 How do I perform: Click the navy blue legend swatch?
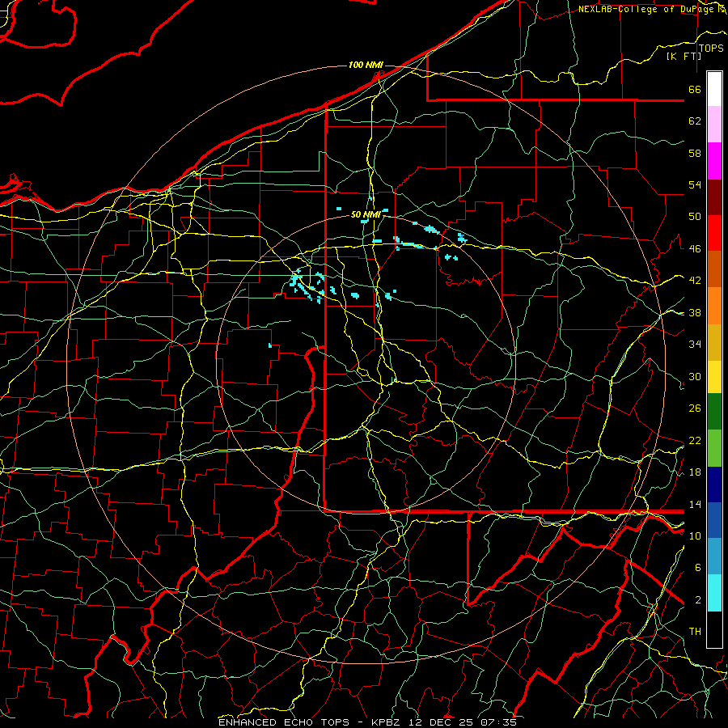pyautogui.click(x=714, y=485)
